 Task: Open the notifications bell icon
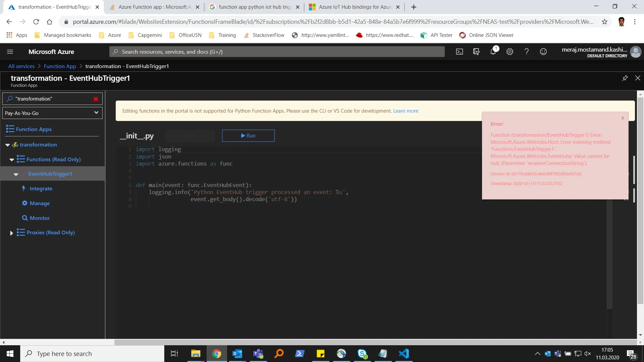click(493, 52)
